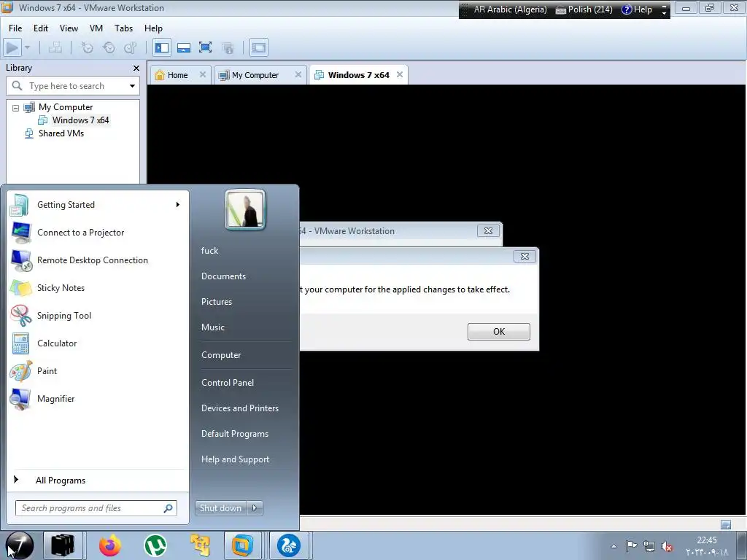Open the power options dropdown arrow beside play button

27,47
